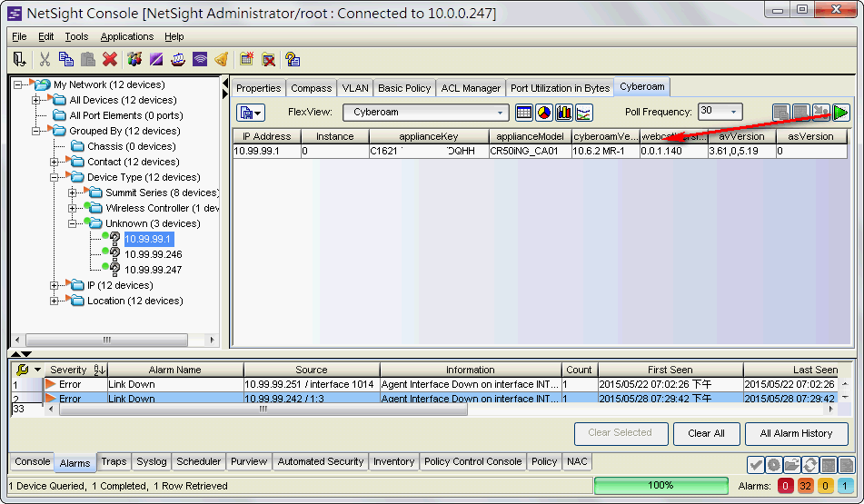The height and width of the screenshot is (504, 864).
Task: Click the bell alarm icon
Action: point(222,59)
